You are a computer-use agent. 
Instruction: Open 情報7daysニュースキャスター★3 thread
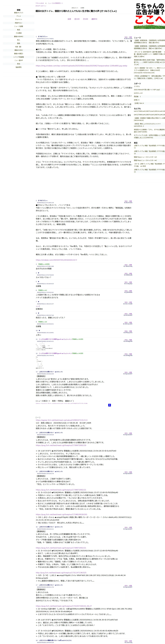(145, 157)
